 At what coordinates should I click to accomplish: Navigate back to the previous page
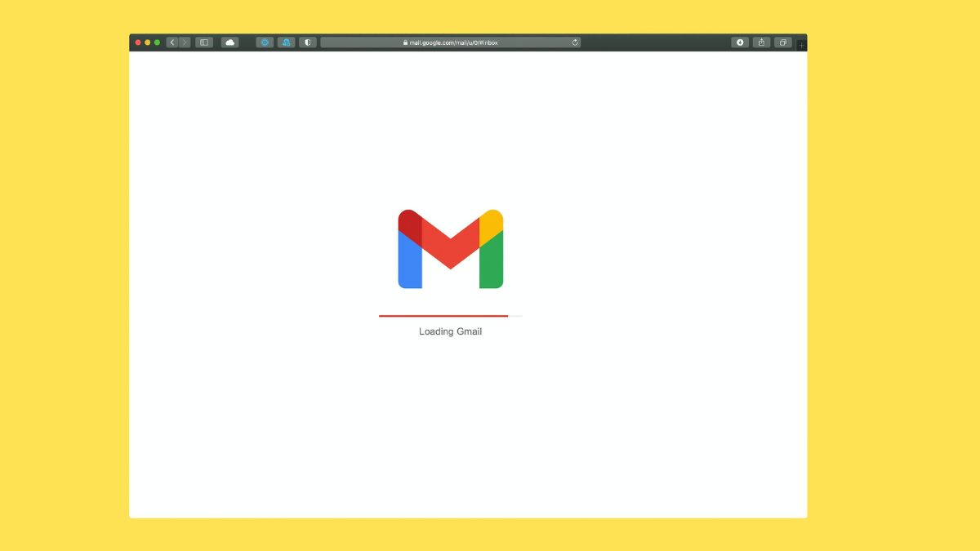tap(172, 42)
